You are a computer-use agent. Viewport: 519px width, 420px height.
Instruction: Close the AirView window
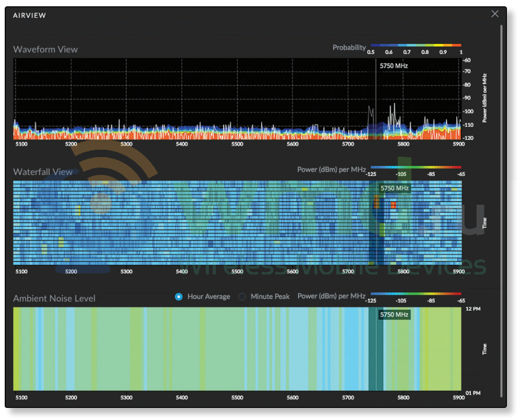coord(495,14)
